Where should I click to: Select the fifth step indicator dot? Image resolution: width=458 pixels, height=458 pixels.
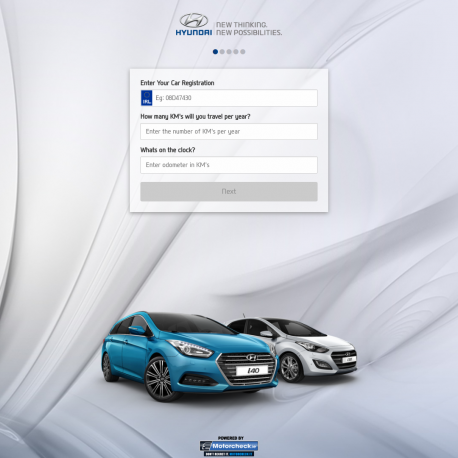coord(243,52)
